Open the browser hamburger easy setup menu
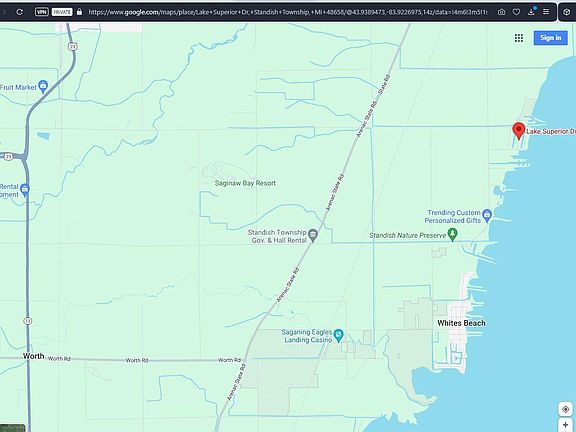This screenshot has height=432, width=576. [x=546, y=12]
